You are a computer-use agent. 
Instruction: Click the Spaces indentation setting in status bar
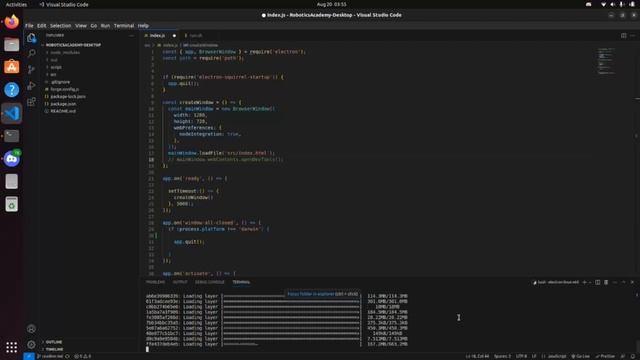click(x=502, y=356)
